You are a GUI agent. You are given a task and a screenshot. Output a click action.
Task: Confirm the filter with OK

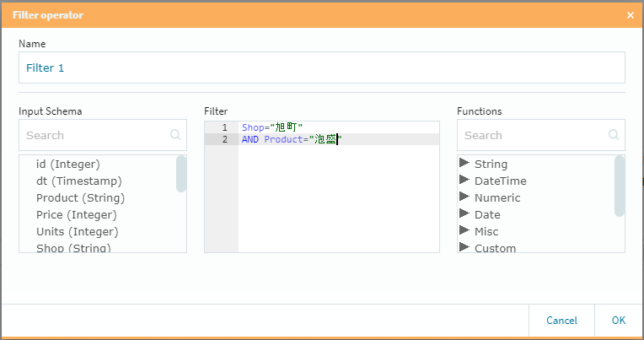(x=619, y=321)
